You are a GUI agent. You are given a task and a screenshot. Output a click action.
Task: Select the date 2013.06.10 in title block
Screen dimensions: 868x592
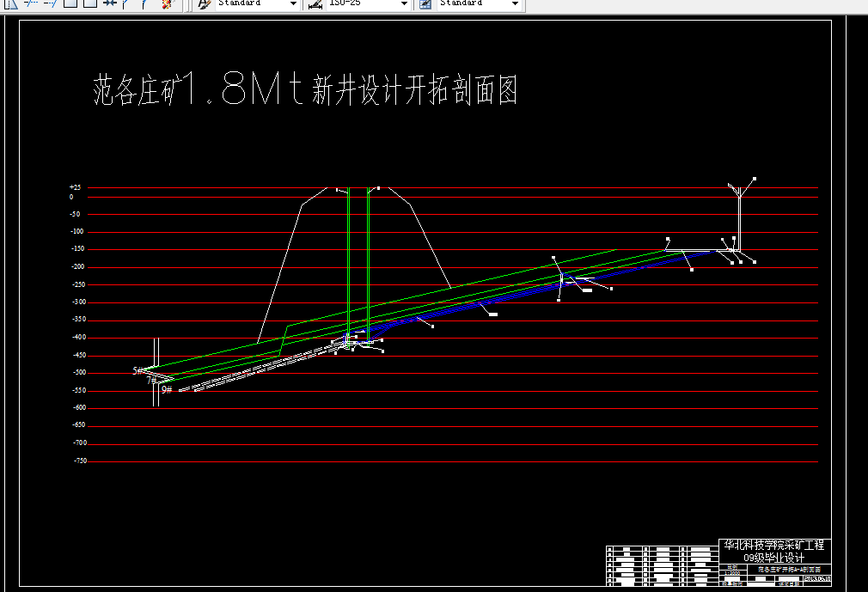(816, 579)
